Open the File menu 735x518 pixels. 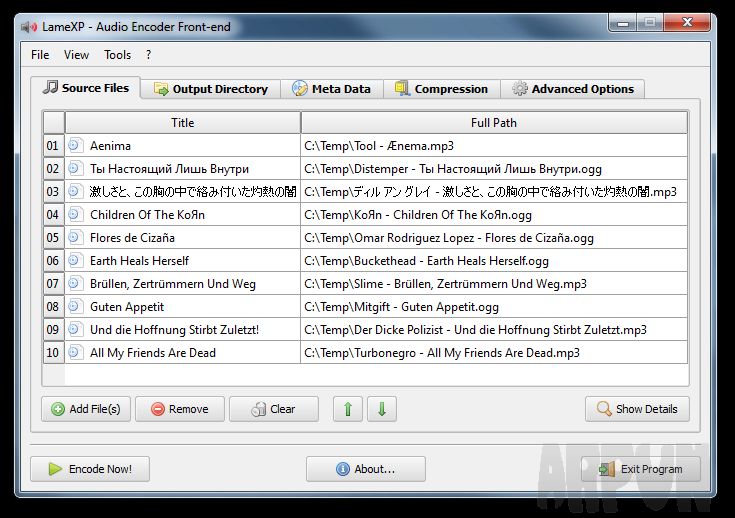coord(40,55)
